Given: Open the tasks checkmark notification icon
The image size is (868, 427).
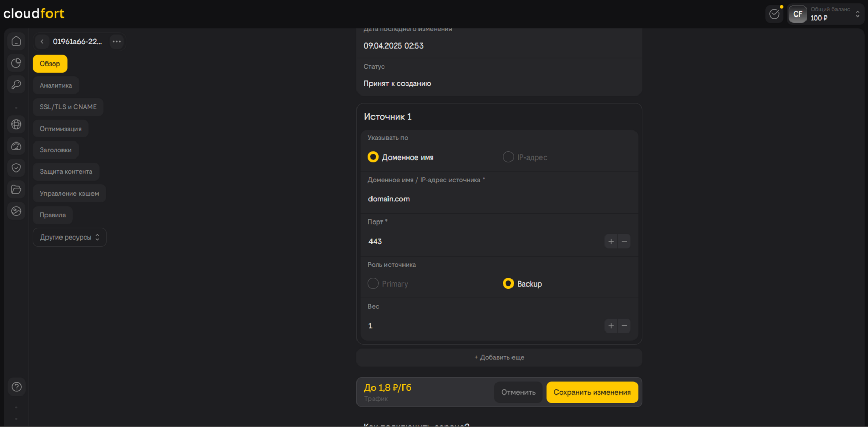Looking at the screenshot, I should (x=774, y=14).
